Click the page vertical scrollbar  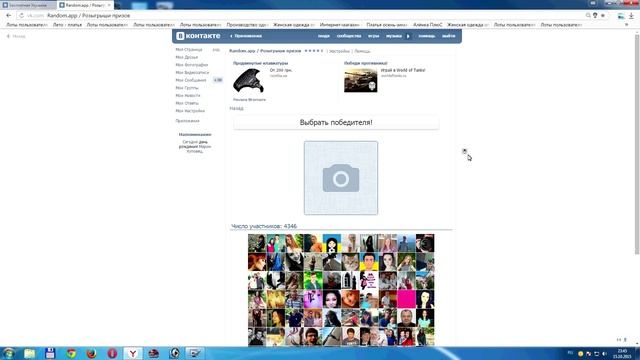click(637, 143)
